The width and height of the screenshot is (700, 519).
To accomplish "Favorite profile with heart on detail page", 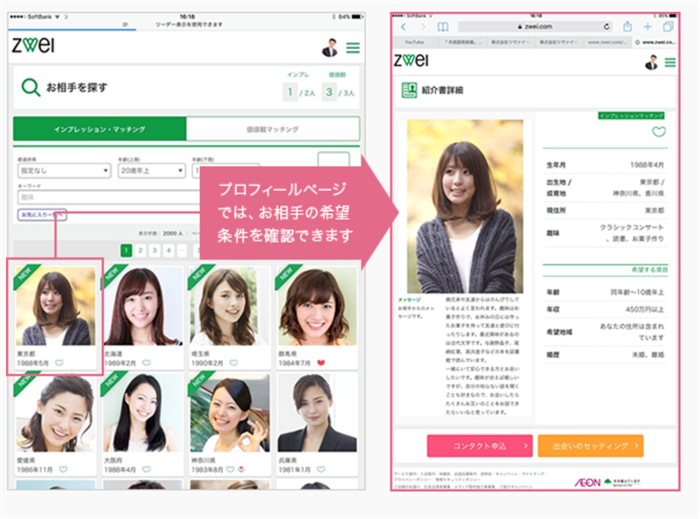I will 658,132.
